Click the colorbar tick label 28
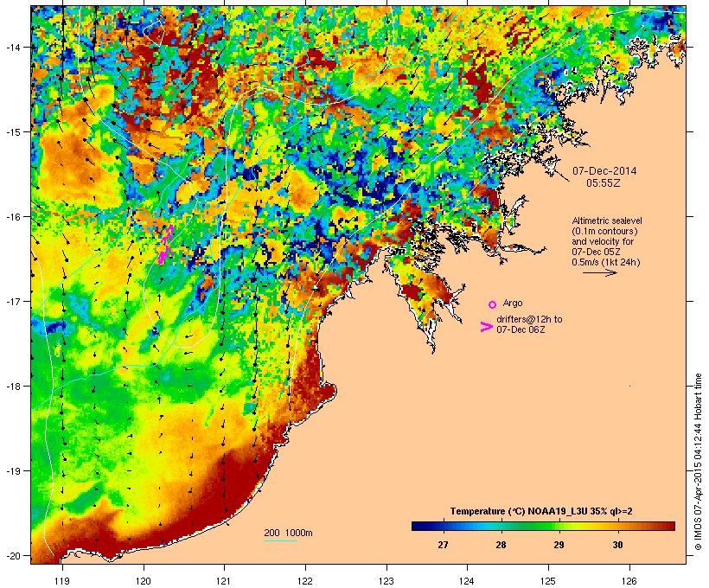 pos(501,545)
